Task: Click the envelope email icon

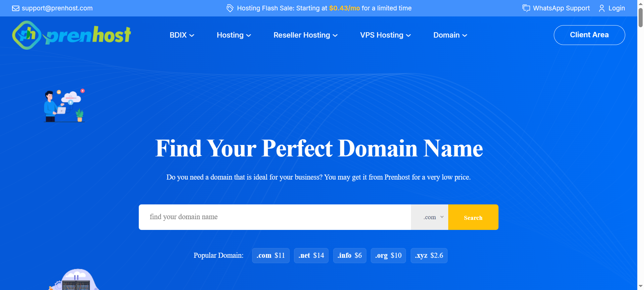Action: 15,8
